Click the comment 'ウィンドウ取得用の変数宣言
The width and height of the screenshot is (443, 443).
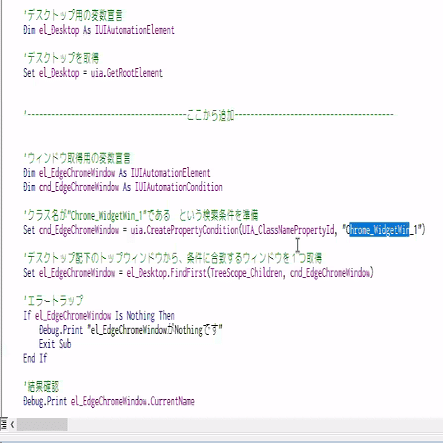tap(77, 158)
